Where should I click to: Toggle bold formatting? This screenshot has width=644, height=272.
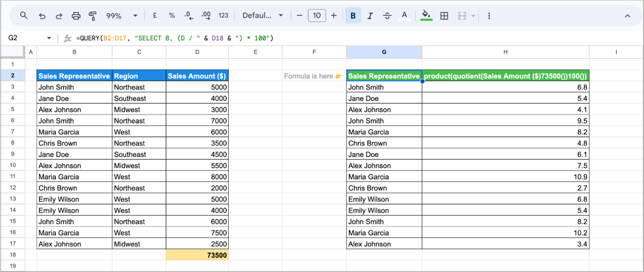coord(353,16)
